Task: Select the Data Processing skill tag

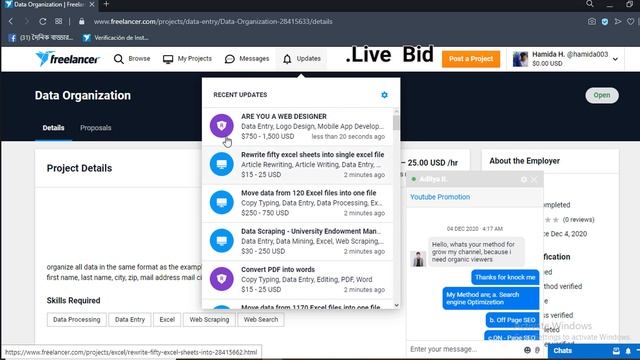Action: click(x=76, y=320)
